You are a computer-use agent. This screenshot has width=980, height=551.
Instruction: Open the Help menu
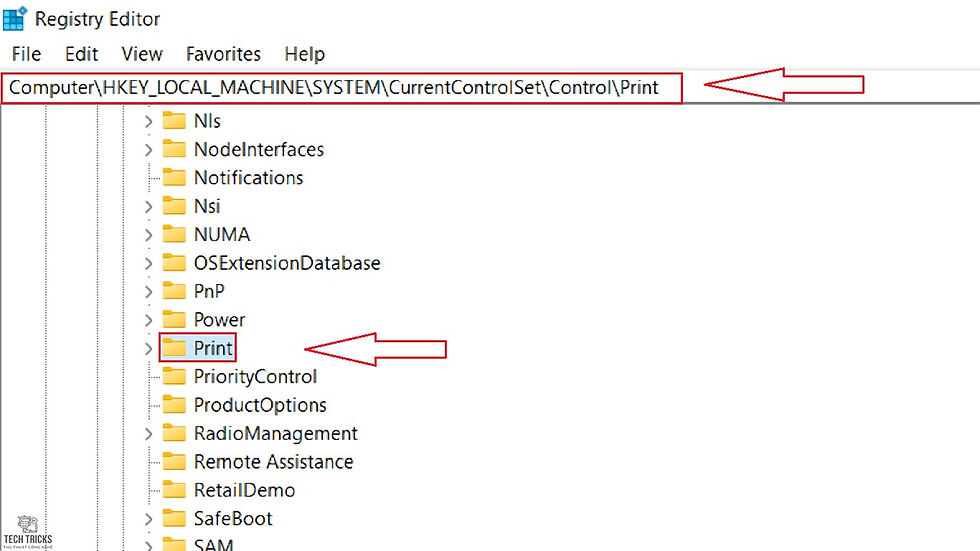pyautogui.click(x=304, y=54)
